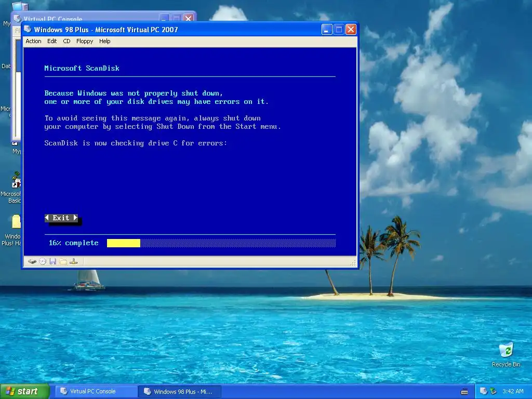Open the Floppy menu
The image size is (532, 399).
tap(85, 41)
